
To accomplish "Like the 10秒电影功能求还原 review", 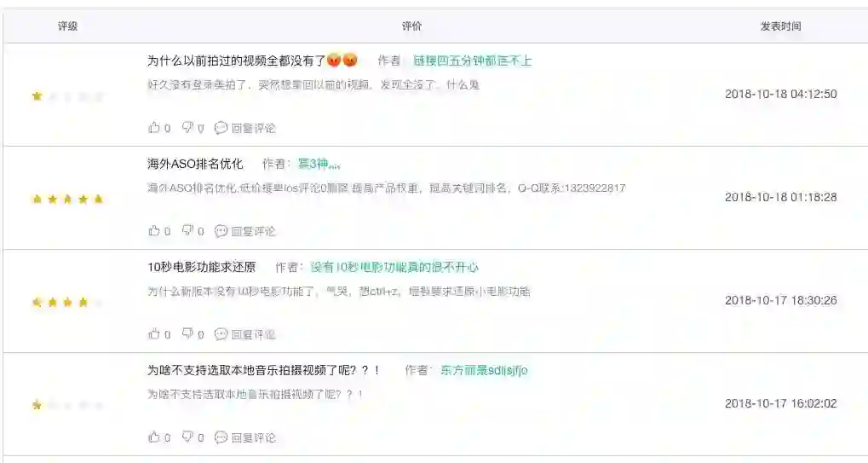I will (154, 334).
